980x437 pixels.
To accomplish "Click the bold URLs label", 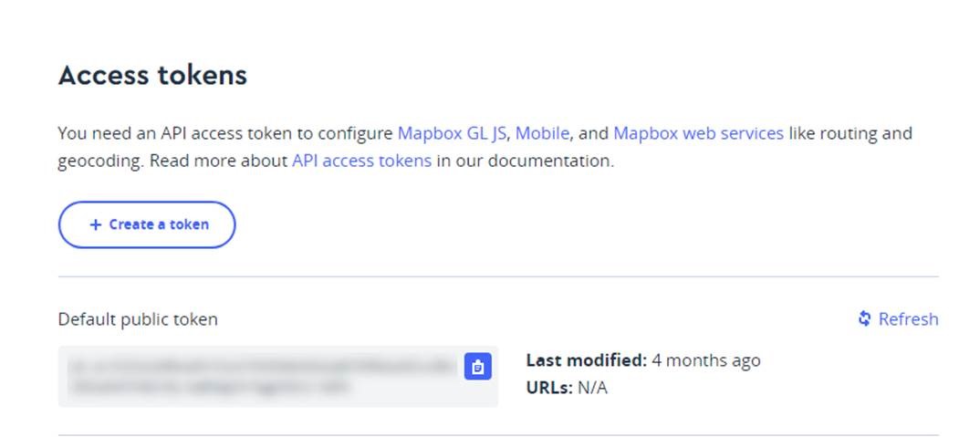I will click(549, 388).
